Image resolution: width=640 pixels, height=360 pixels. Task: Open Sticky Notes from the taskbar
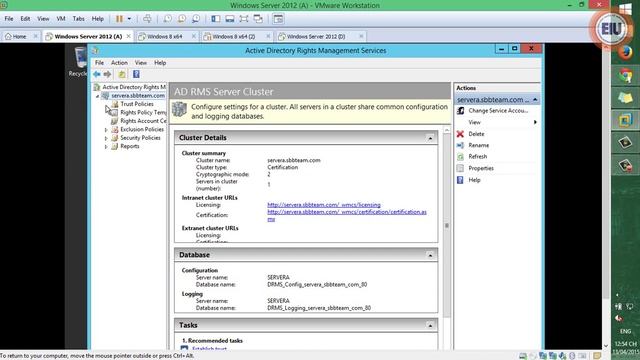[x=625, y=98]
